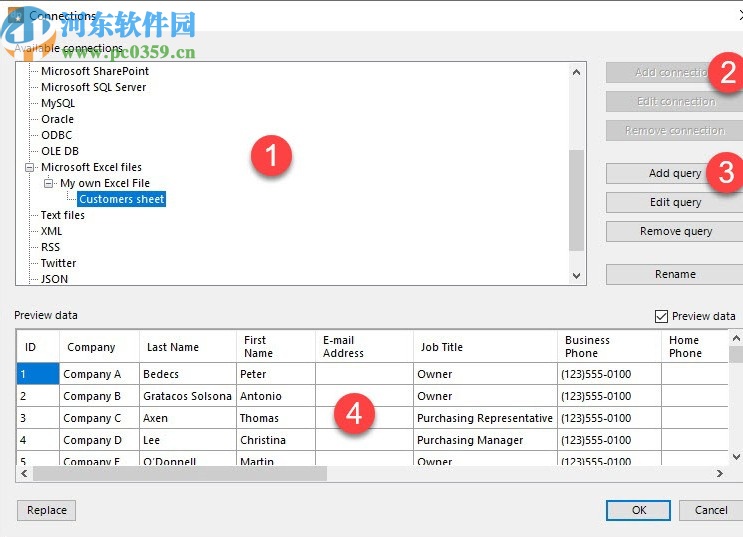The width and height of the screenshot is (743, 537).
Task: Click Remove query button
Action: pos(676,231)
